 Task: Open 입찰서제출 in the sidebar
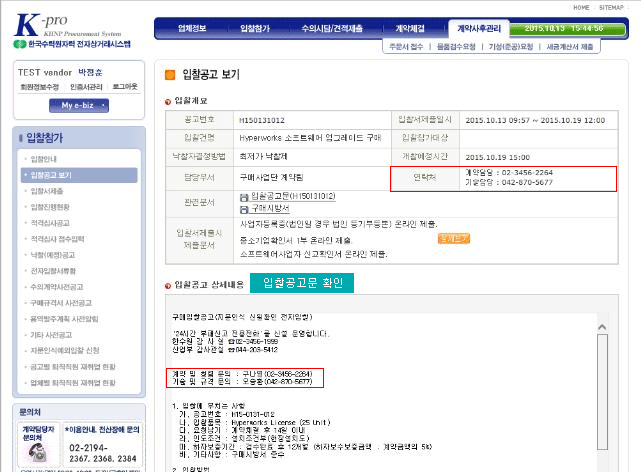(47, 191)
